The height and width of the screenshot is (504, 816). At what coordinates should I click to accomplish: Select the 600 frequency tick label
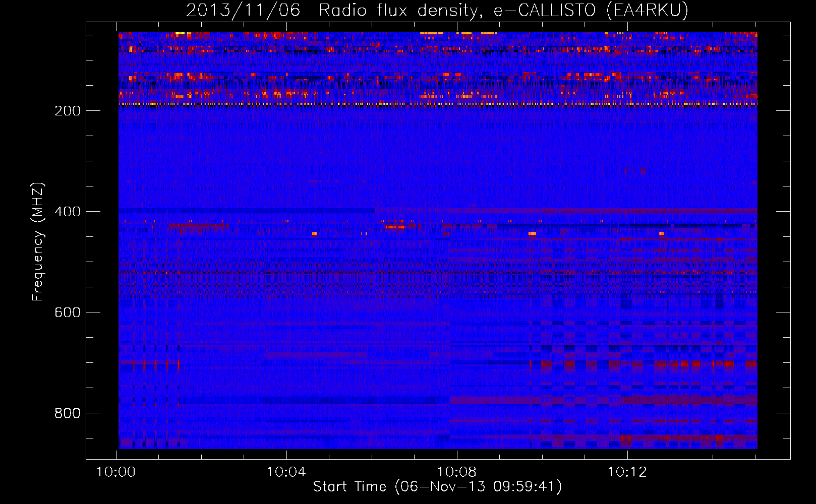pyautogui.click(x=68, y=312)
